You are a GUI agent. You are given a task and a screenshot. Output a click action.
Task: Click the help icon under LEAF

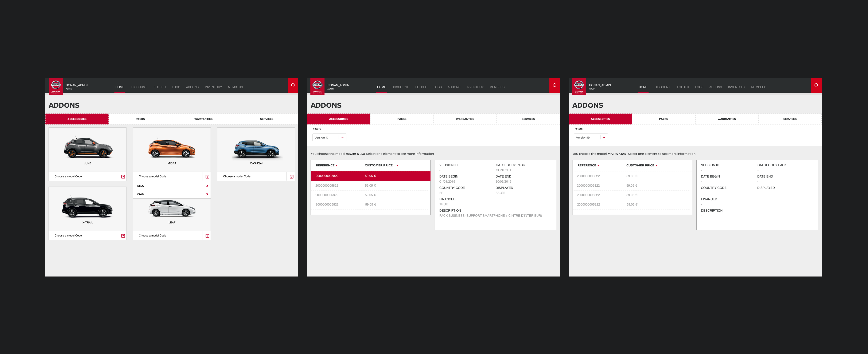(x=207, y=236)
